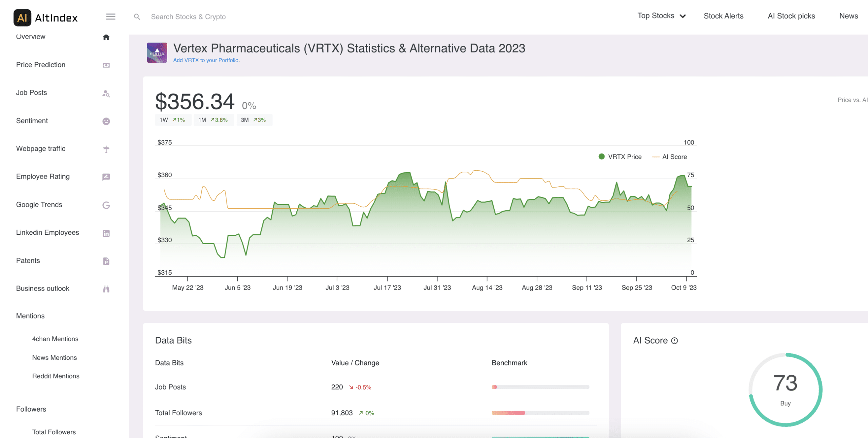Click the Webpage traffic signpost icon
This screenshot has width=868, height=438.
(106, 149)
